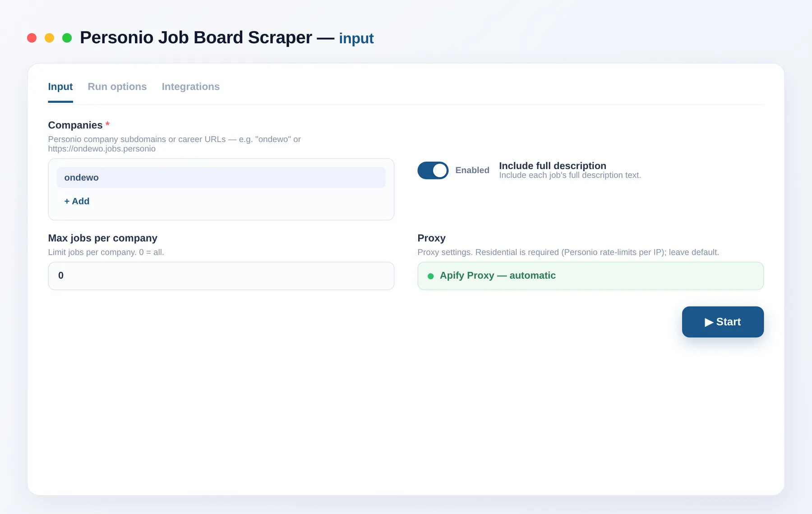Click the yellow minimize window dot
This screenshot has width=812, height=514.
coord(50,38)
